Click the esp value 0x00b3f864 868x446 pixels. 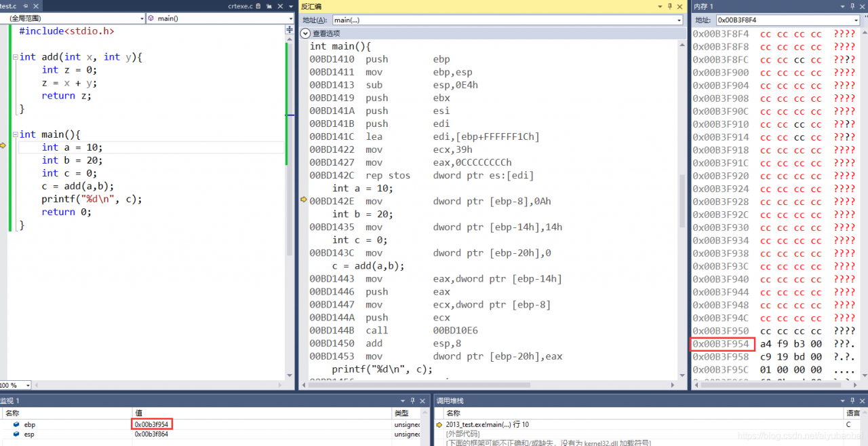151,434
